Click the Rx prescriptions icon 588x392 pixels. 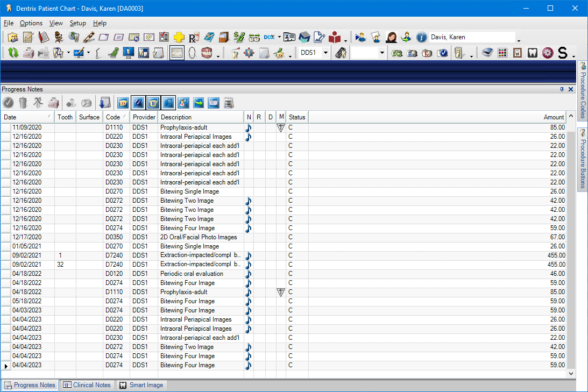pyautogui.click(x=194, y=37)
